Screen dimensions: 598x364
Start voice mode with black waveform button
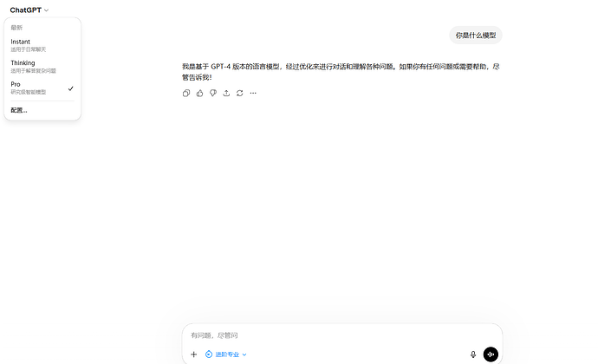491,354
